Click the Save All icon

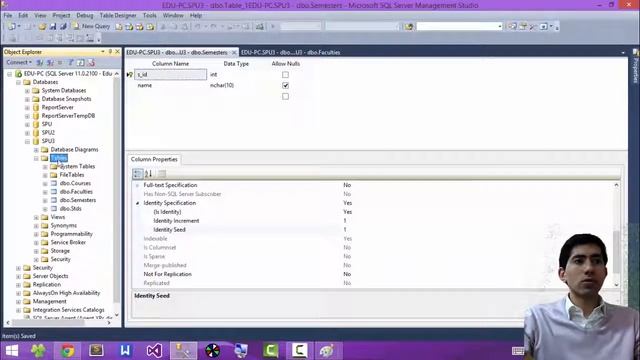(63, 27)
